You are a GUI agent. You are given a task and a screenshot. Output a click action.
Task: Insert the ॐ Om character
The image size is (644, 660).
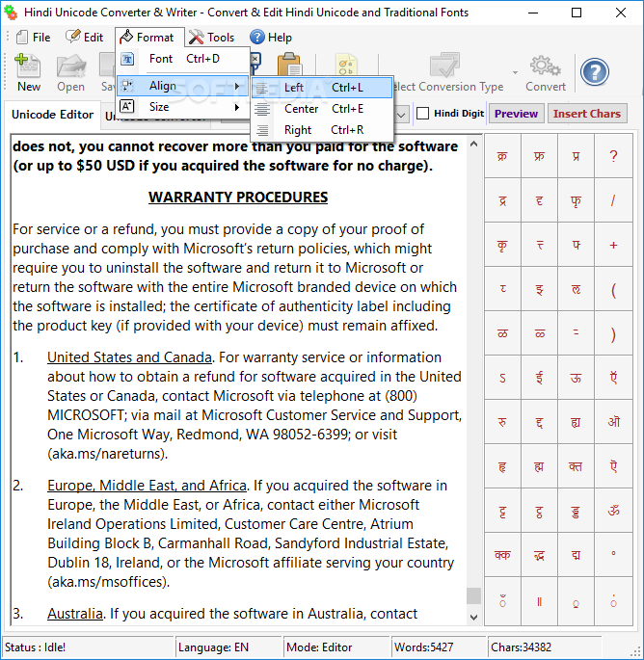click(x=614, y=511)
